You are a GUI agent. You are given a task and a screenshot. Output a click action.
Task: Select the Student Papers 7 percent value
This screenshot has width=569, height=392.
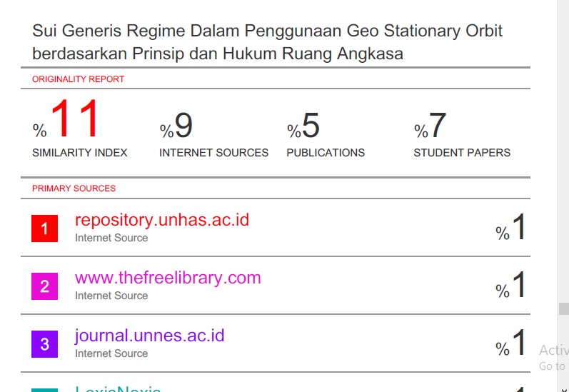[436, 126]
